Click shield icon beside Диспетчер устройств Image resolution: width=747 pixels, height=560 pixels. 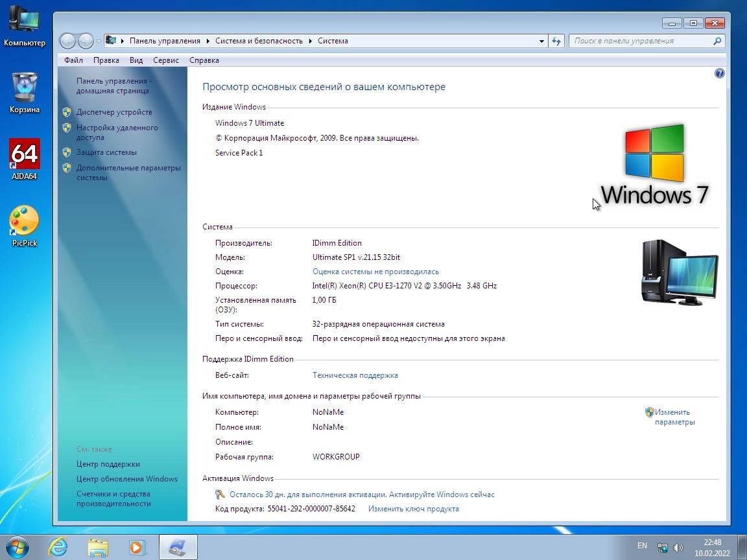coord(67,112)
